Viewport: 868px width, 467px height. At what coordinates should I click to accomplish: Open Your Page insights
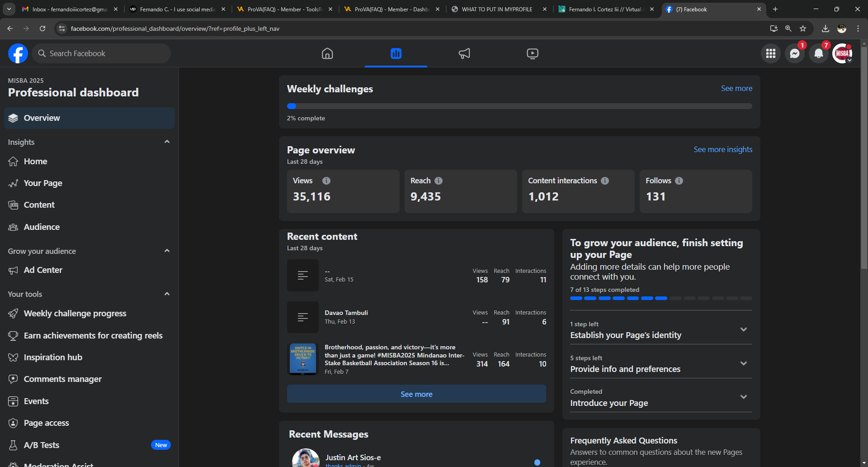point(90,183)
